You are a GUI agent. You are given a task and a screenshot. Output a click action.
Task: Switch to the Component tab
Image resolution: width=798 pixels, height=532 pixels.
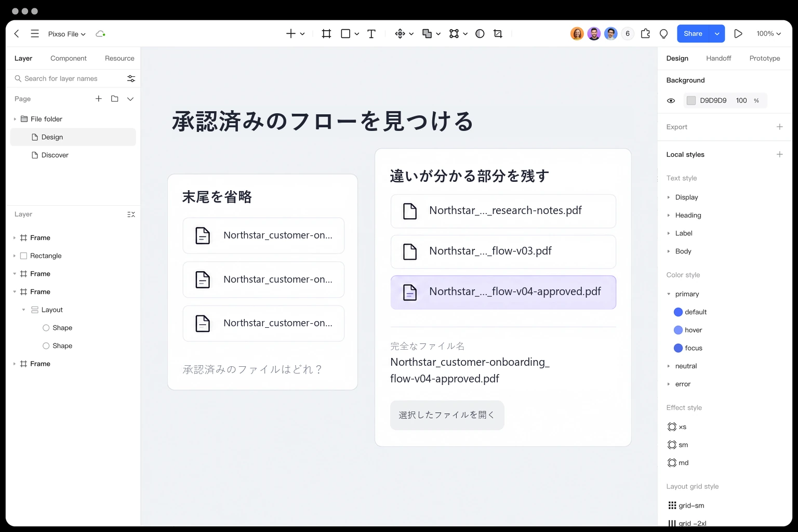pyautogui.click(x=69, y=58)
